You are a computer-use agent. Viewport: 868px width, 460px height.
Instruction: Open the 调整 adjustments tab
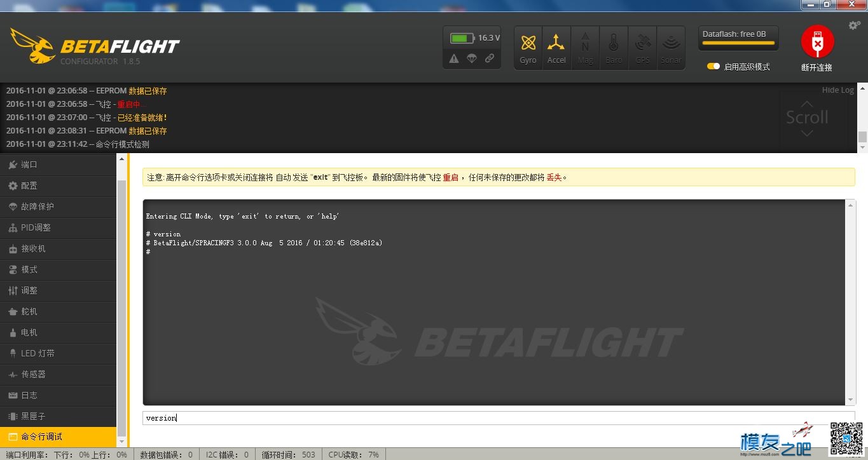59,290
